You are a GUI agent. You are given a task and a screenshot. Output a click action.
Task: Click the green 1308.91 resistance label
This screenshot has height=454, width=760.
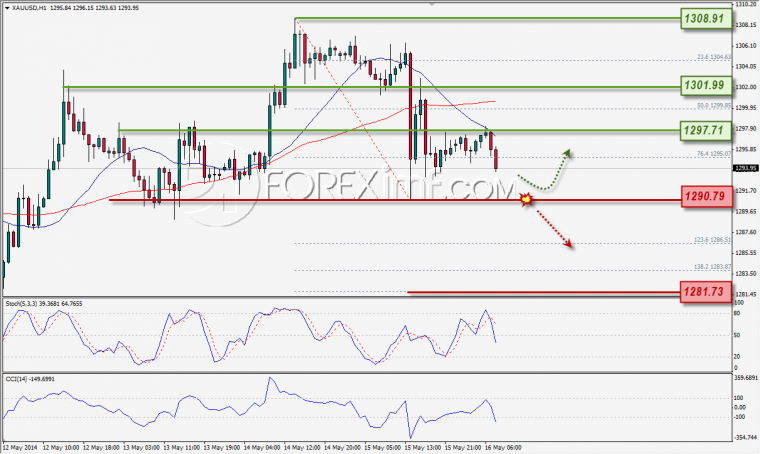coord(706,19)
